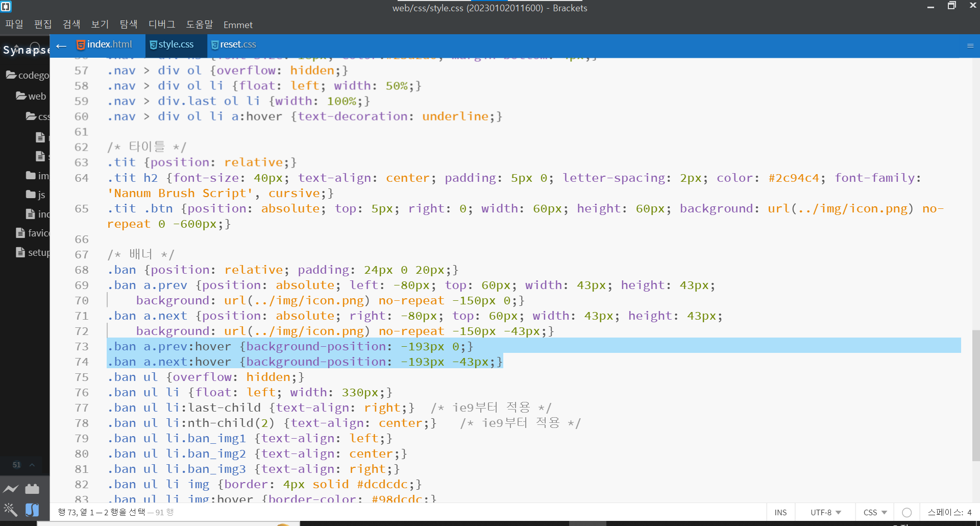980x526 pixels.
Task: Collapse the web folder
Action: [31, 96]
